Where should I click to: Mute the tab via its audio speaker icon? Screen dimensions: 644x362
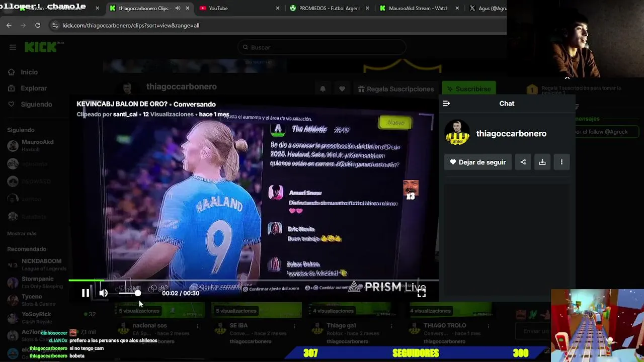click(x=178, y=8)
